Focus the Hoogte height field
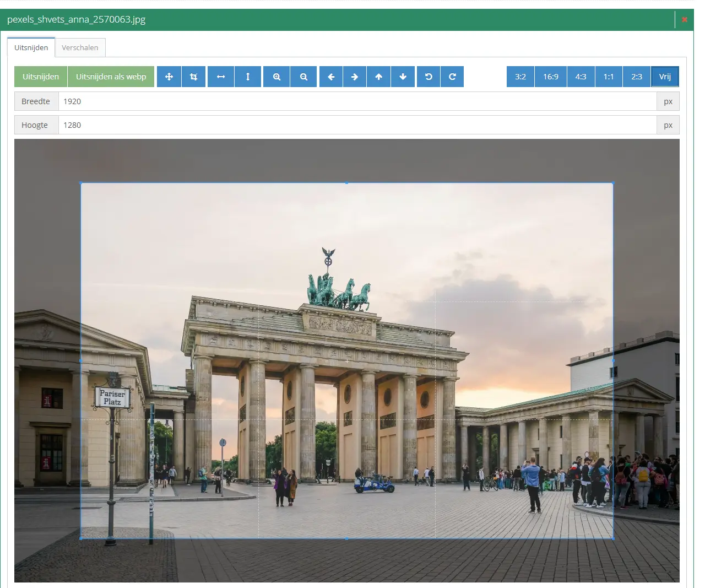 pos(357,125)
